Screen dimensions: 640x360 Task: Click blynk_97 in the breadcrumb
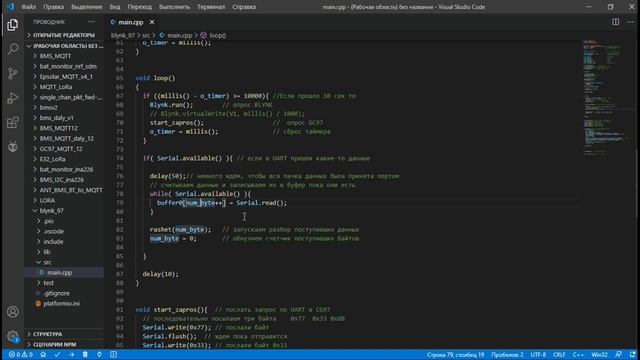(122, 36)
